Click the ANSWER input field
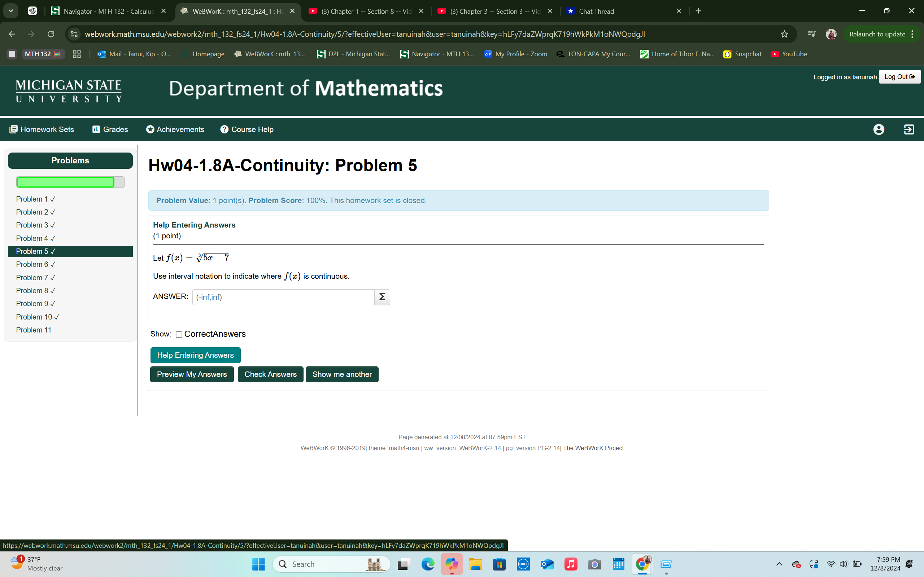Screen dimensions: 924x577 283,297
